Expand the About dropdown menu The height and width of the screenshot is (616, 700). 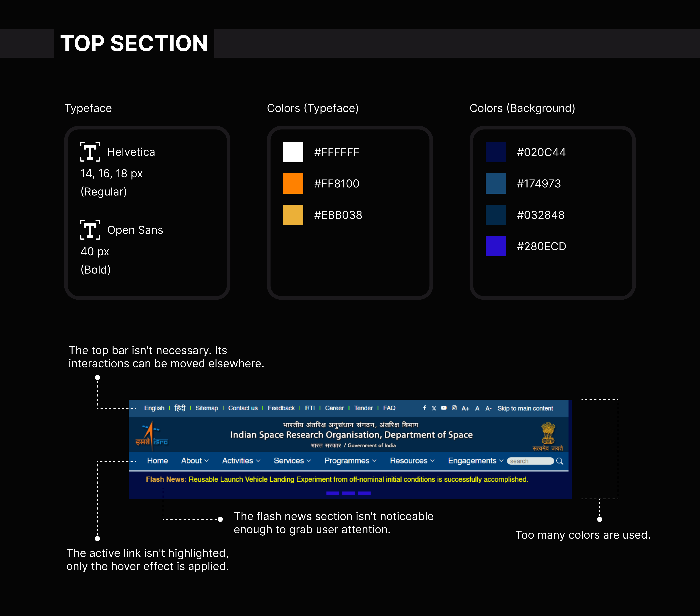click(195, 461)
